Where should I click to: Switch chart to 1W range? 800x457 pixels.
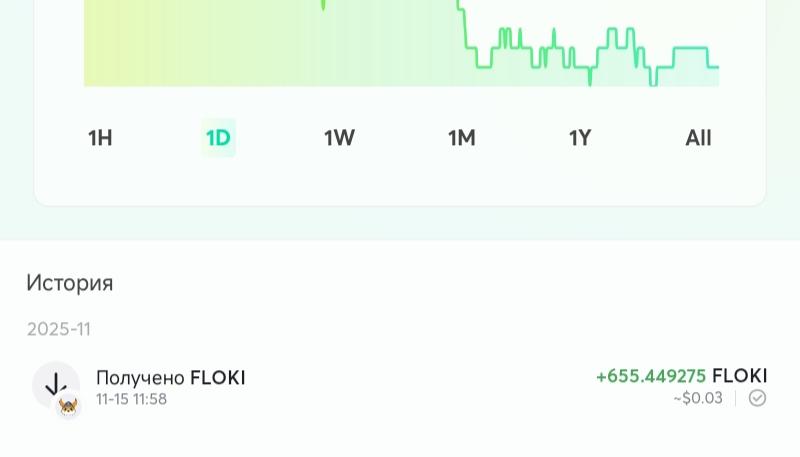[x=339, y=138]
